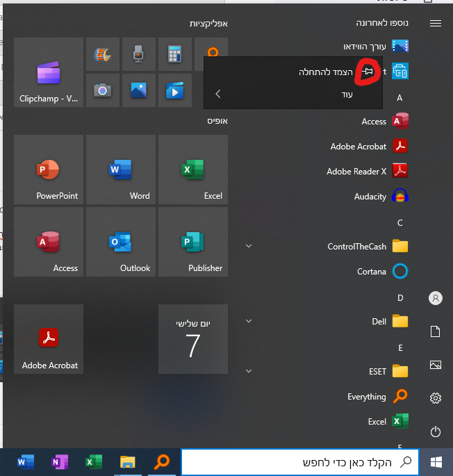Jump to the letter D section header
The height and width of the screenshot is (476, 453).
[x=400, y=298]
